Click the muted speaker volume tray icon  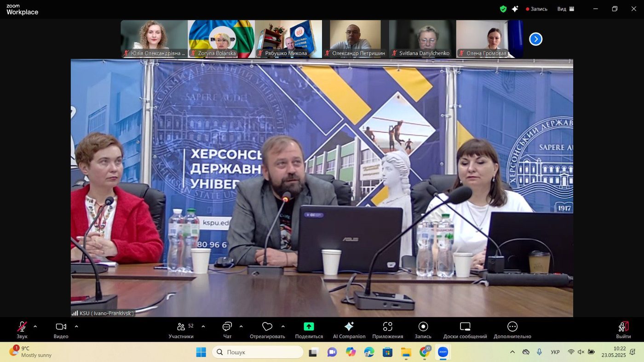[581, 352]
